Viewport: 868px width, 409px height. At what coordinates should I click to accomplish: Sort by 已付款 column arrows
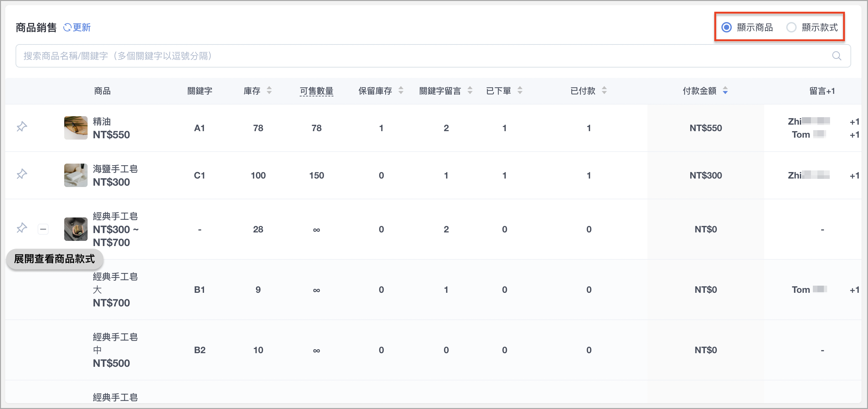(x=604, y=90)
